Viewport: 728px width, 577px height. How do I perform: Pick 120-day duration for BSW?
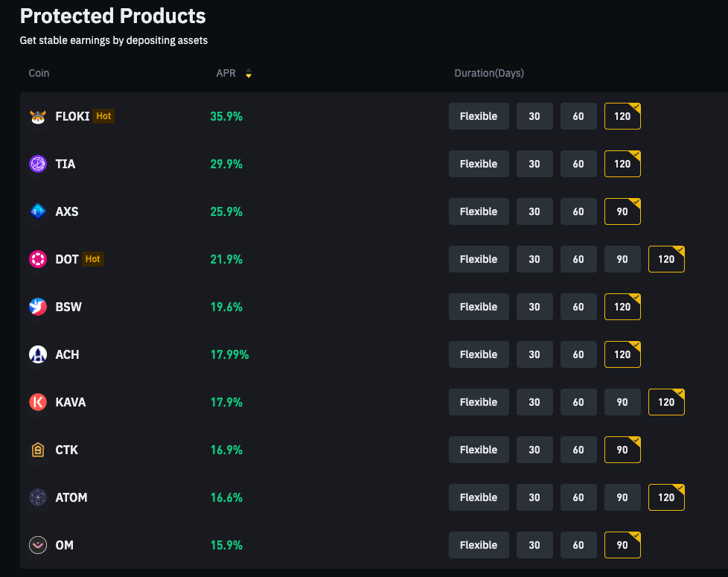point(622,307)
